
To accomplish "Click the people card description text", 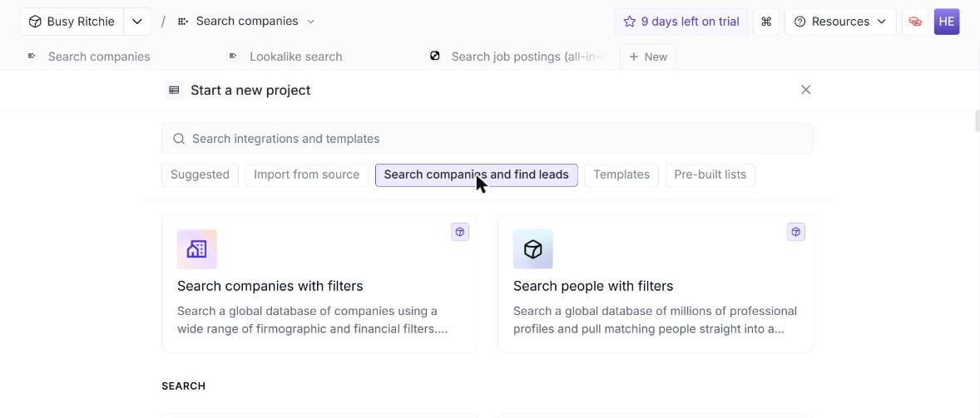I will coord(655,320).
